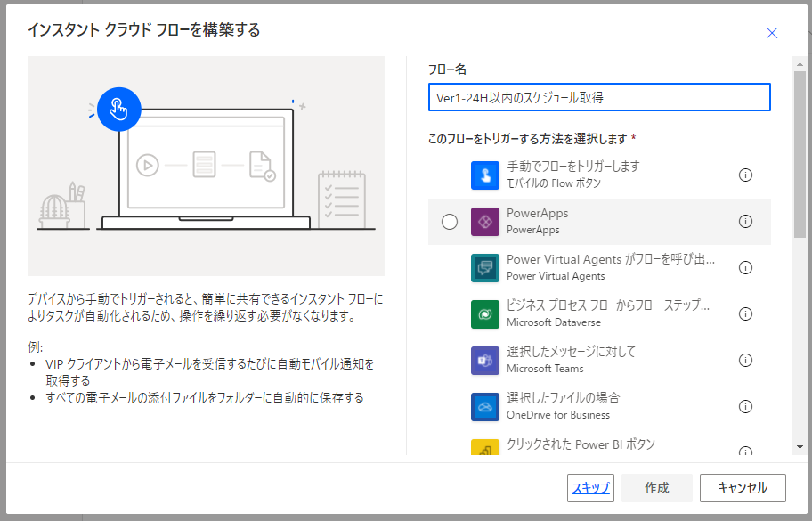Select the 手動でフローをトリガーします trigger icon
The width and height of the screenshot is (812, 521).
pyautogui.click(x=483, y=175)
